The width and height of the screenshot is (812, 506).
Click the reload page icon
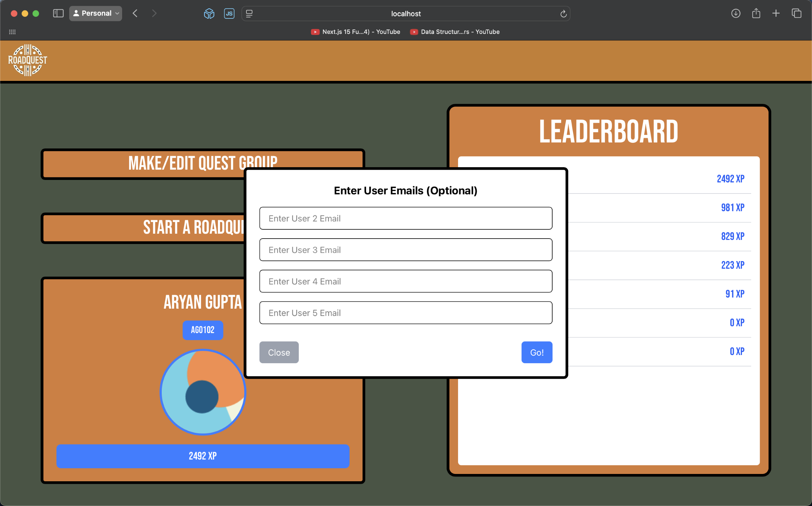pos(563,14)
